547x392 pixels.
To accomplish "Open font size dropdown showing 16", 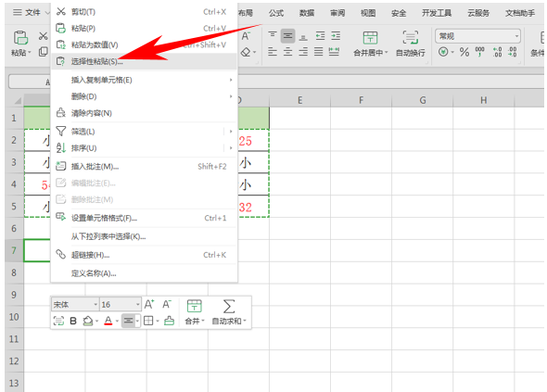I will [121, 305].
